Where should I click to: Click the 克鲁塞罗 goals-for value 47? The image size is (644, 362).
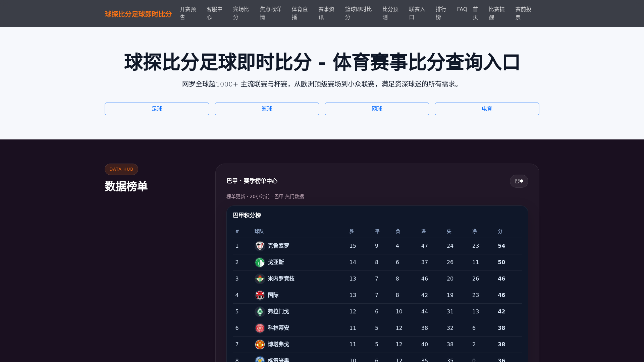pyautogui.click(x=425, y=246)
